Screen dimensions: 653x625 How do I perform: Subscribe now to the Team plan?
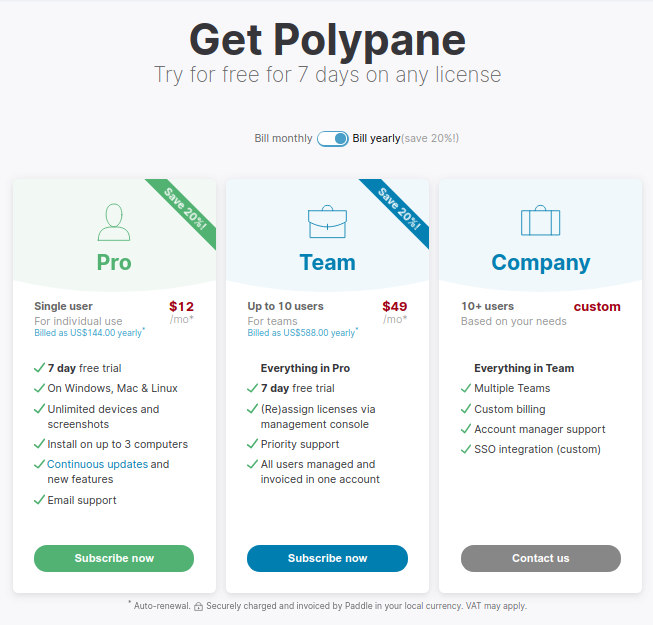[327, 558]
